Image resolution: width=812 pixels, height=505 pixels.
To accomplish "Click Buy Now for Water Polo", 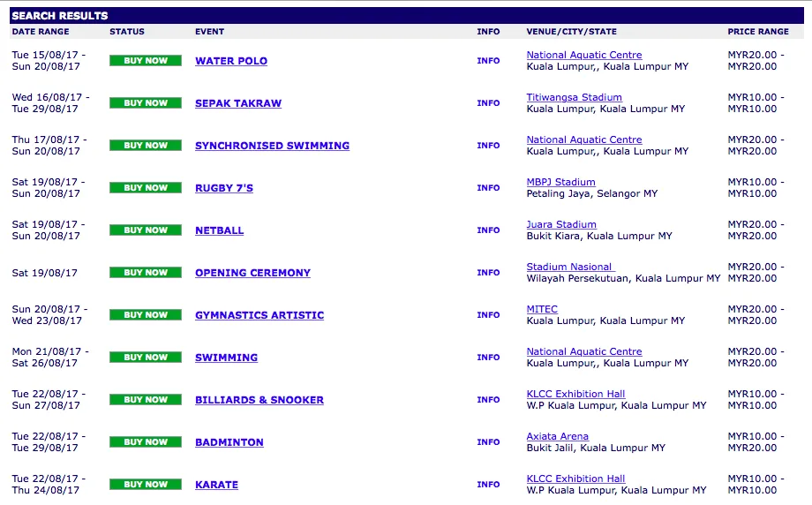I will click(145, 61).
